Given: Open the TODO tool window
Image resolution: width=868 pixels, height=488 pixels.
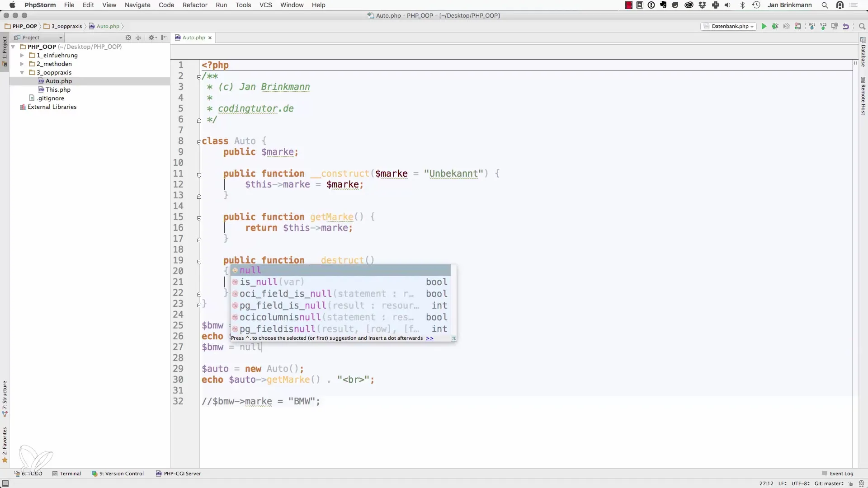Looking at the screenshot, I should [28, 474].
